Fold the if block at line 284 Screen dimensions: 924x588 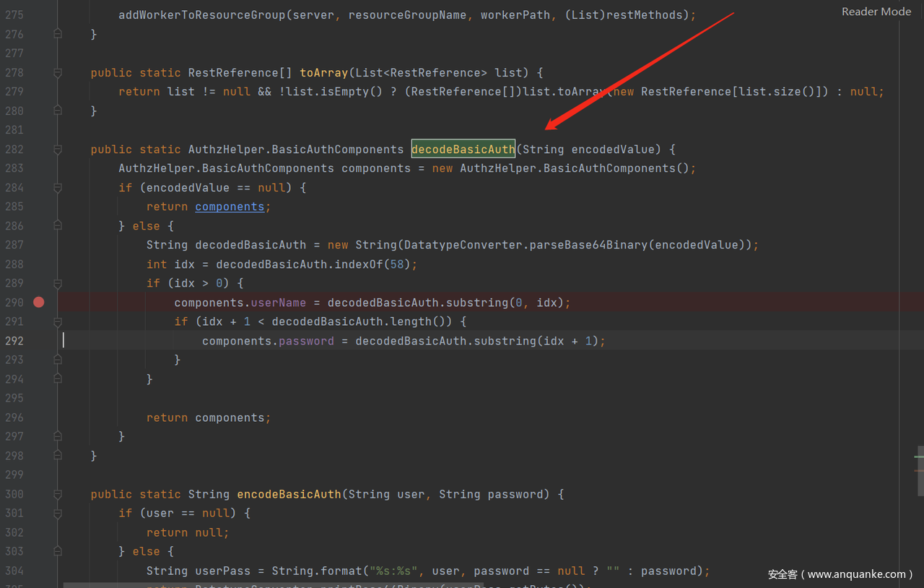[x=58, y=188]
